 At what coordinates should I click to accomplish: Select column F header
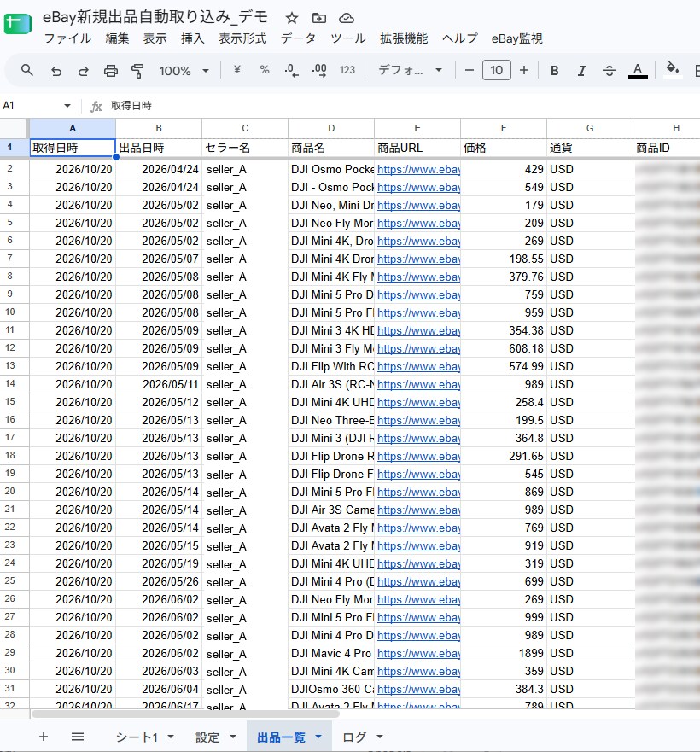tap(504, 128)
